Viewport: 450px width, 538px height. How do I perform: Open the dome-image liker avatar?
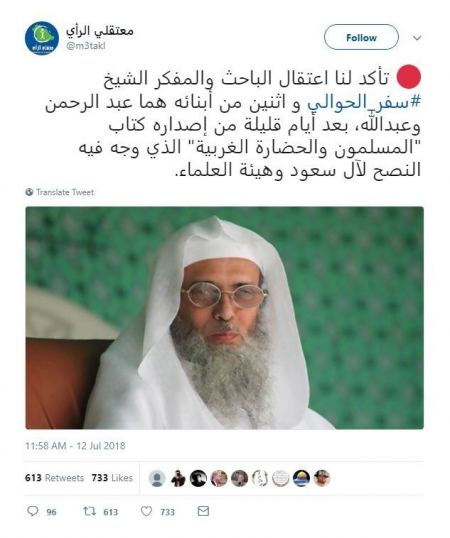coord(301,478)
